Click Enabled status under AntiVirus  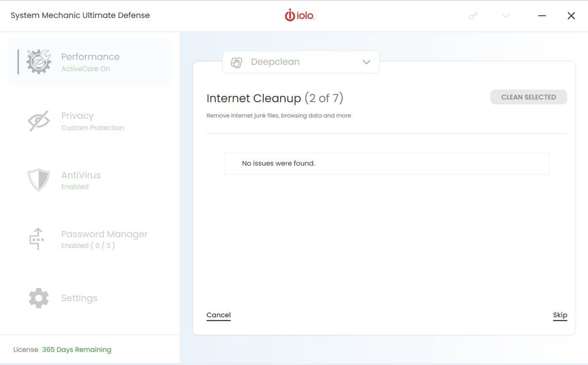point(75,187)
